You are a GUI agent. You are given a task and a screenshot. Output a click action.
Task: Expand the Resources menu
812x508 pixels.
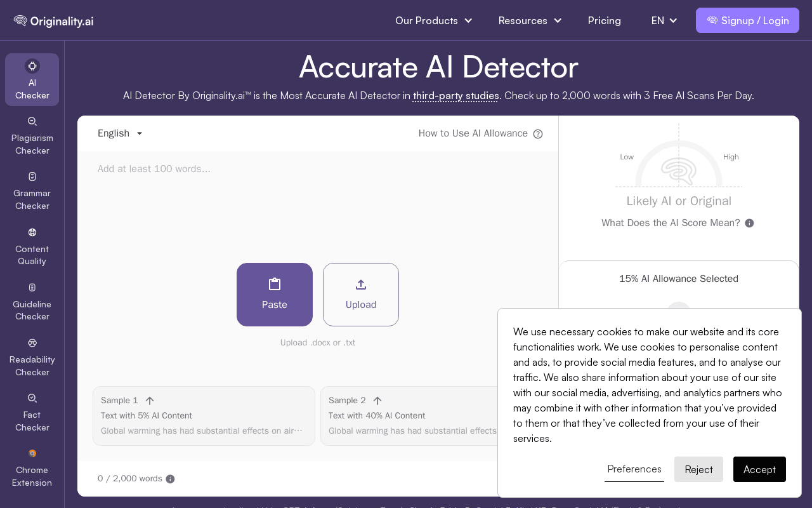tap(530, 20)
